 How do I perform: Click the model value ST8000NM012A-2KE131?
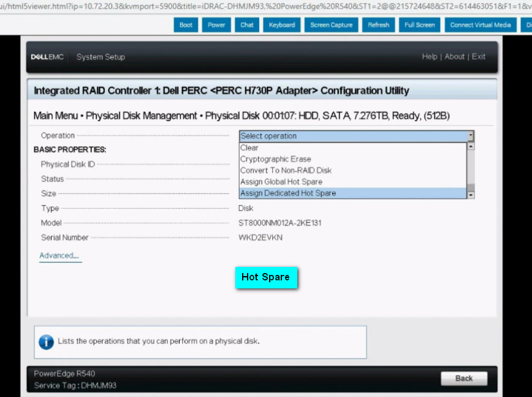click(x=279, y=223)
